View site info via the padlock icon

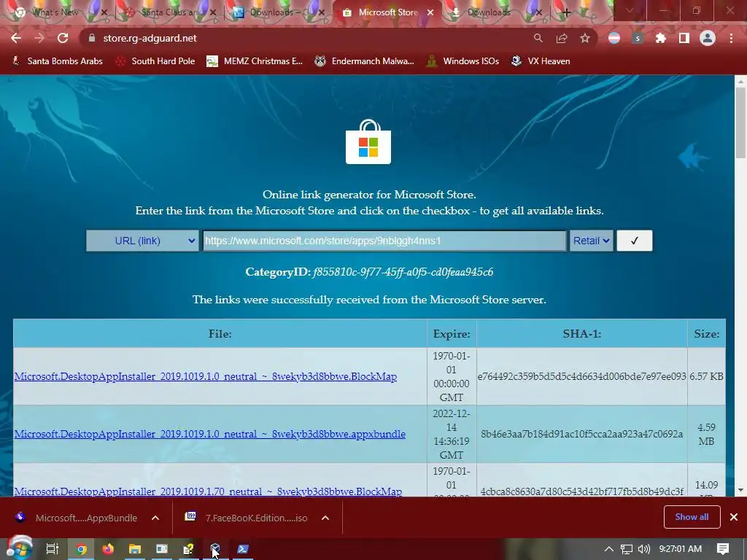click(92, 38)
